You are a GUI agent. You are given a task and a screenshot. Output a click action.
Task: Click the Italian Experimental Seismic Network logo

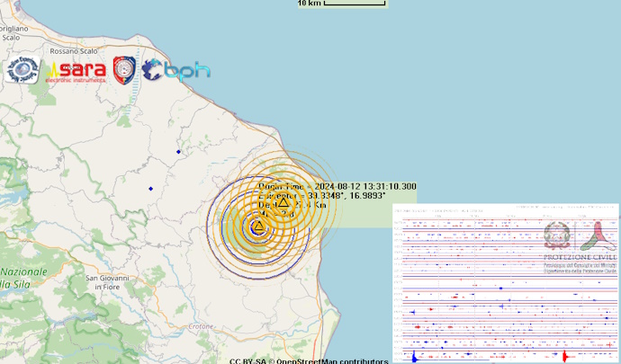(x=22, y=69)
